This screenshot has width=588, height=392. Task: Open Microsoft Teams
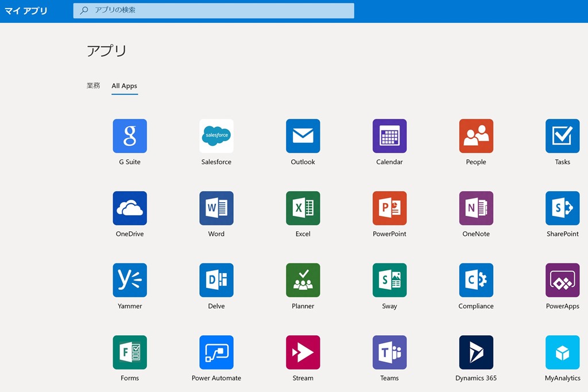[x=389, y=352]
